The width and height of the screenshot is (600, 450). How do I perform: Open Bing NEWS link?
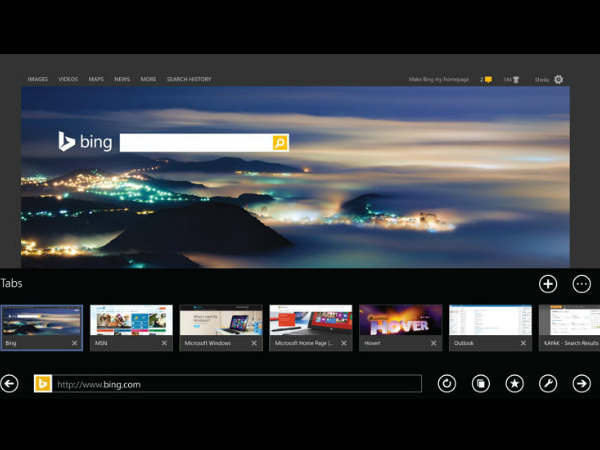122,79
